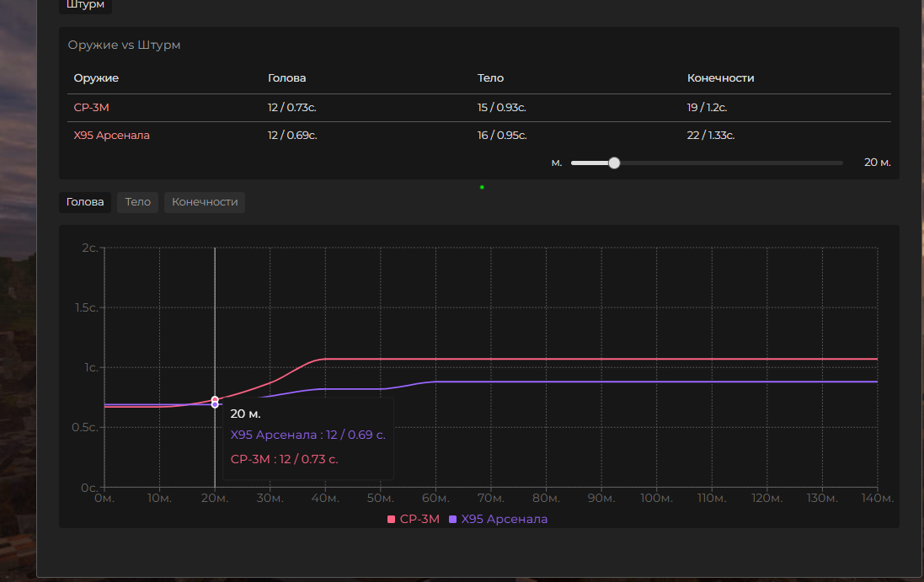Screen dimensions: 924x582
Task: Click the pink СР-3М legend color square
Action: (391, 520)
